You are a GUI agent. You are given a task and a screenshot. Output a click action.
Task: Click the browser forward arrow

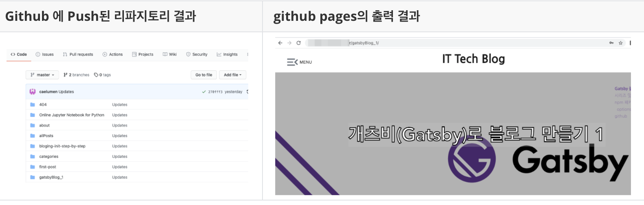pyautogui.click(x=289, y=43)
